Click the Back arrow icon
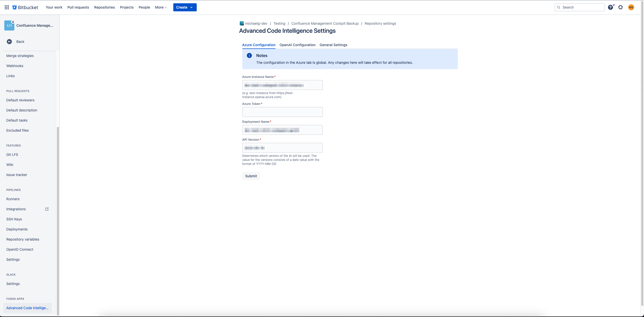Viewport: 644px width, 317px height. click(9, 42)
